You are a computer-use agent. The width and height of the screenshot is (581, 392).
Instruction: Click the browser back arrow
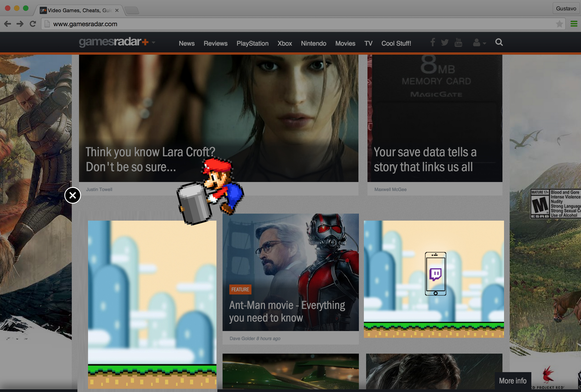coord(7,24)
